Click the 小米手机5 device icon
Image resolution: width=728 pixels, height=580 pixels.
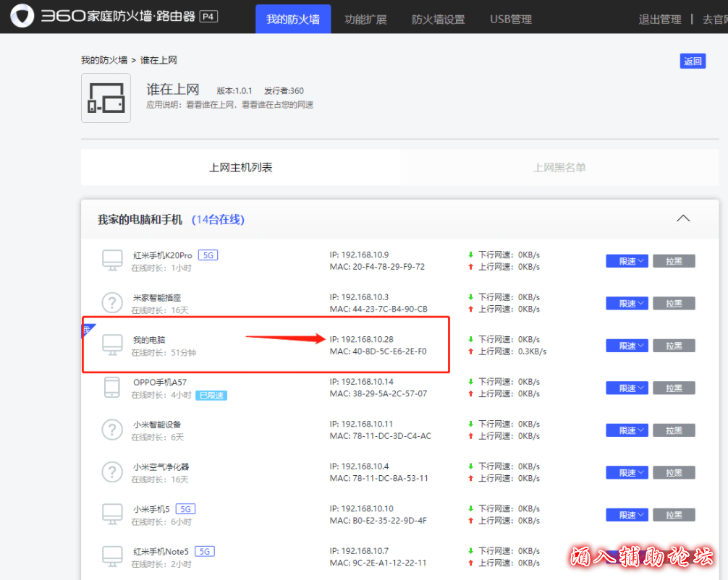point(112,514)
